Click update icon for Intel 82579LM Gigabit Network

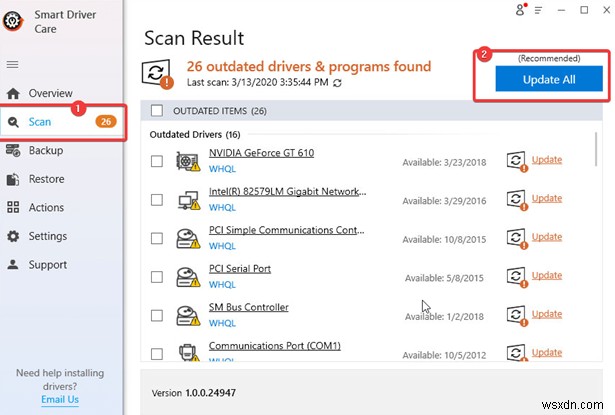[517, 200]
